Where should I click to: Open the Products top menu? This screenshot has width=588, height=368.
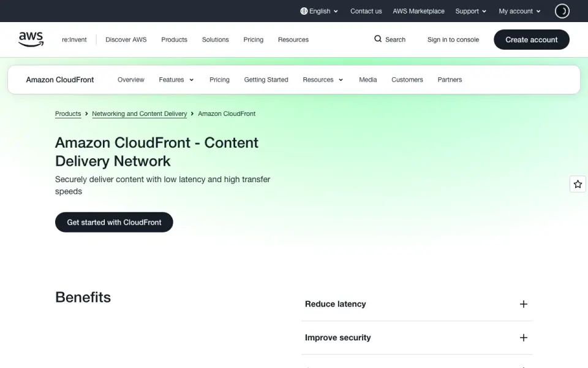174,39
